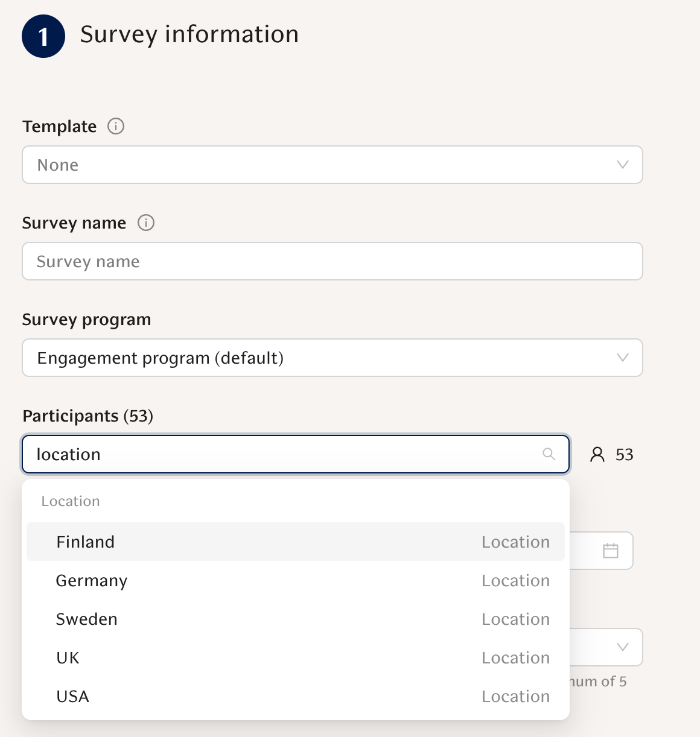The image size is (700, 737).
Task: Expand the Survey program dropdown
Action: pos(332,358)
